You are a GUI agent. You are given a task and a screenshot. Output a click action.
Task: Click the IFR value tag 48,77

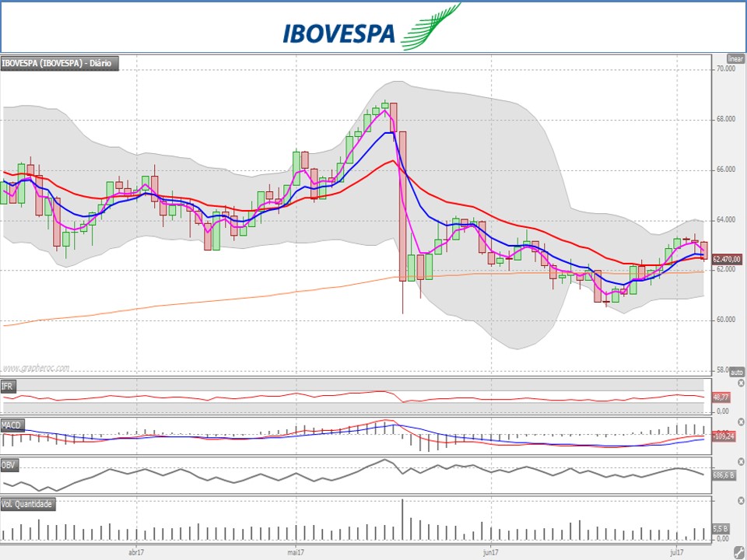[x=721, y=397]
